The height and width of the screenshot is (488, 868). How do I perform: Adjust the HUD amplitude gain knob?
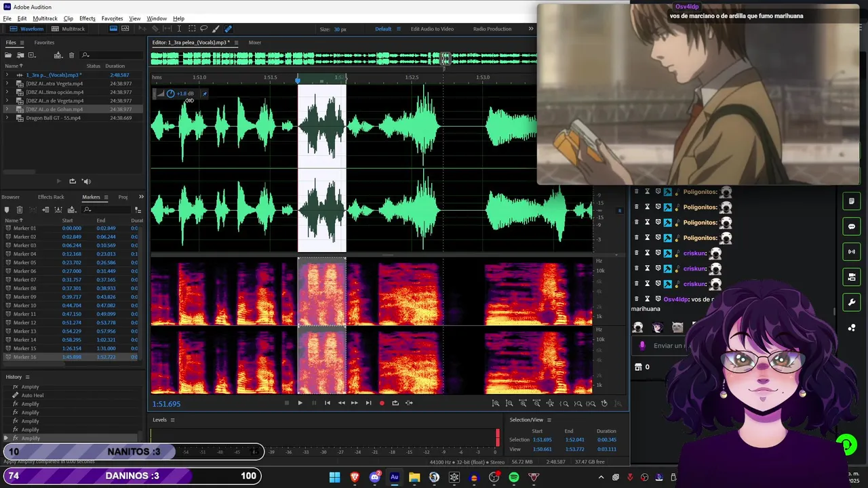(171, 94)
